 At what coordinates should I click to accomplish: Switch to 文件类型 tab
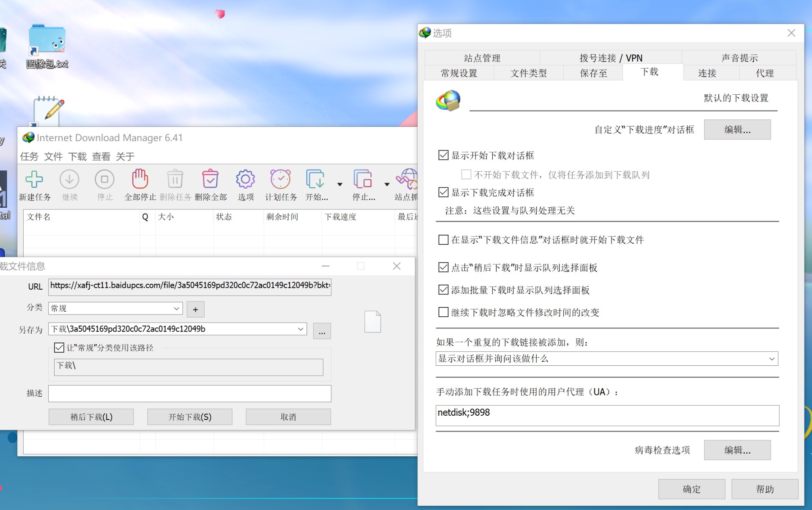point(529,73)
